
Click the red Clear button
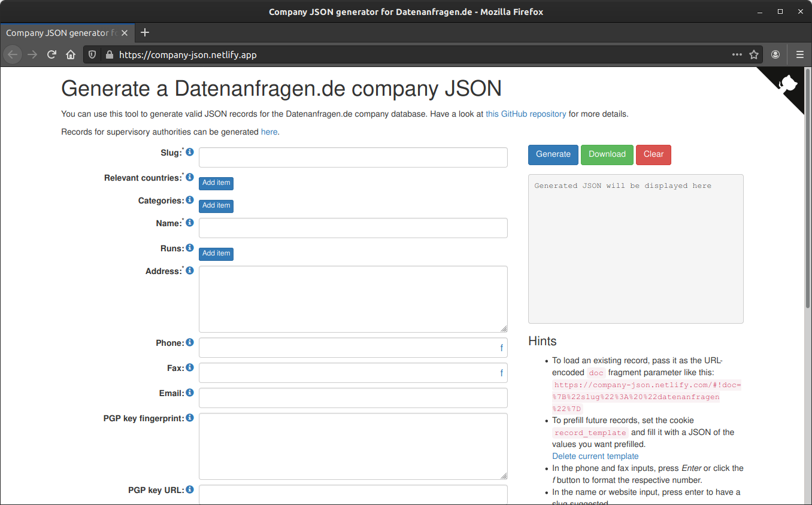pyautogui.click(x=653, y=154)
